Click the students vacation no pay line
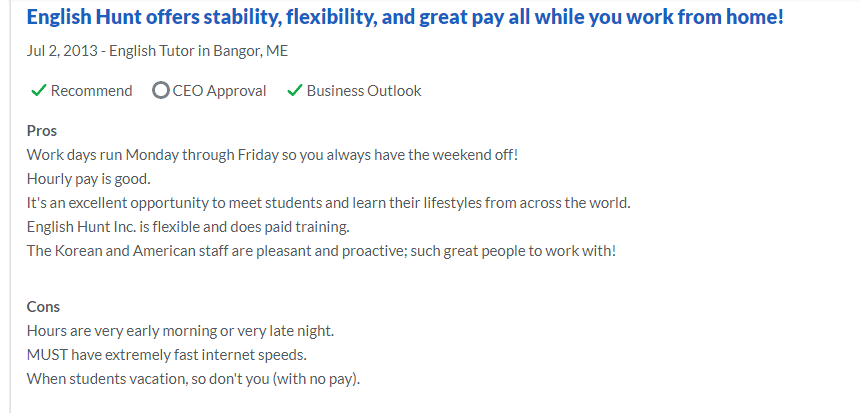 [193, 378]
